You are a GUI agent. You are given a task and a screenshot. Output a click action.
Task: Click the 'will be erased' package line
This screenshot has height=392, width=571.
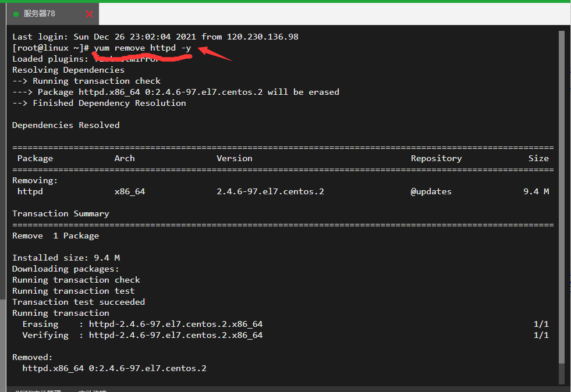[x=176, y=92]
